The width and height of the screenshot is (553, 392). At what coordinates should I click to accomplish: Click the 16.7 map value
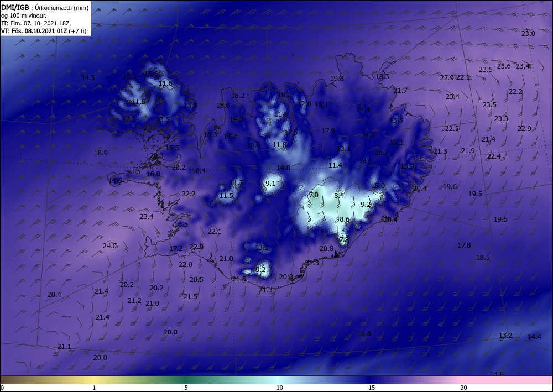pos(382,153)
